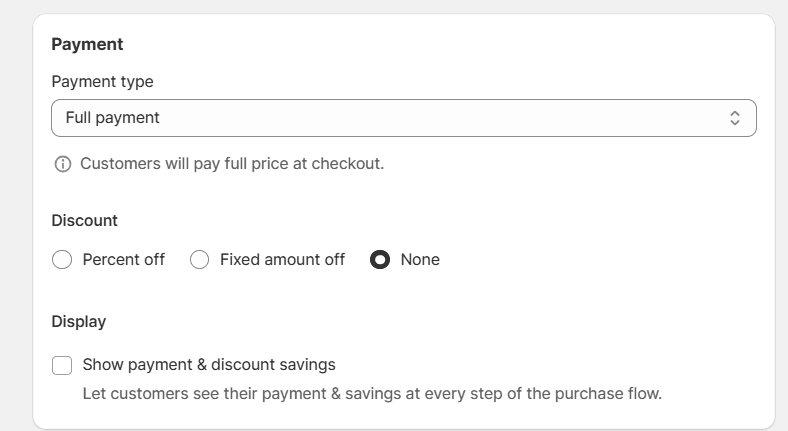The image size is (788, 431).
Task: Click the "Customers will pay full price" note
Action: 232,164
